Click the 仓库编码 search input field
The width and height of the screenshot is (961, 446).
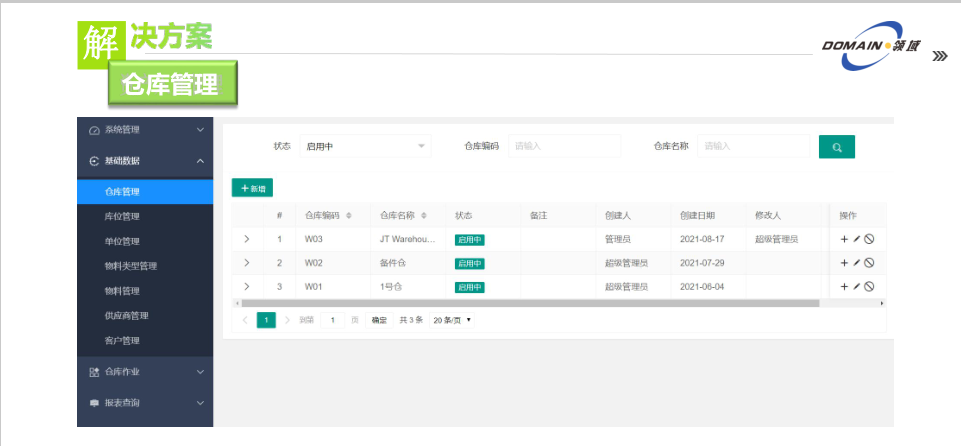click(564, 146)
